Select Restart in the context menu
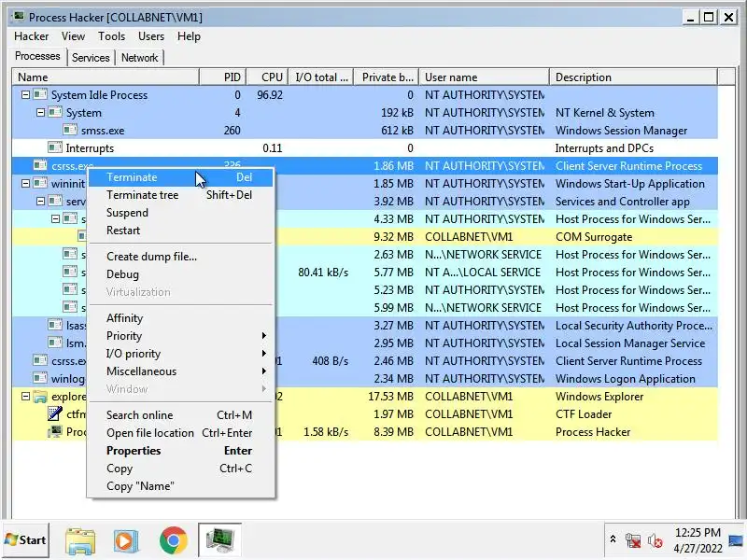Screen dimensions: 747x560 coord(180,230)
